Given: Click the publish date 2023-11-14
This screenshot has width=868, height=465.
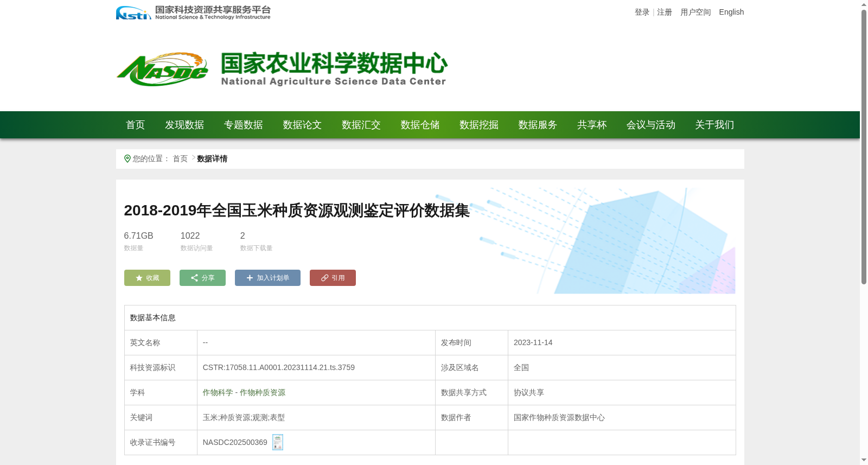Looking at the screenshot, I should (533, 342).
